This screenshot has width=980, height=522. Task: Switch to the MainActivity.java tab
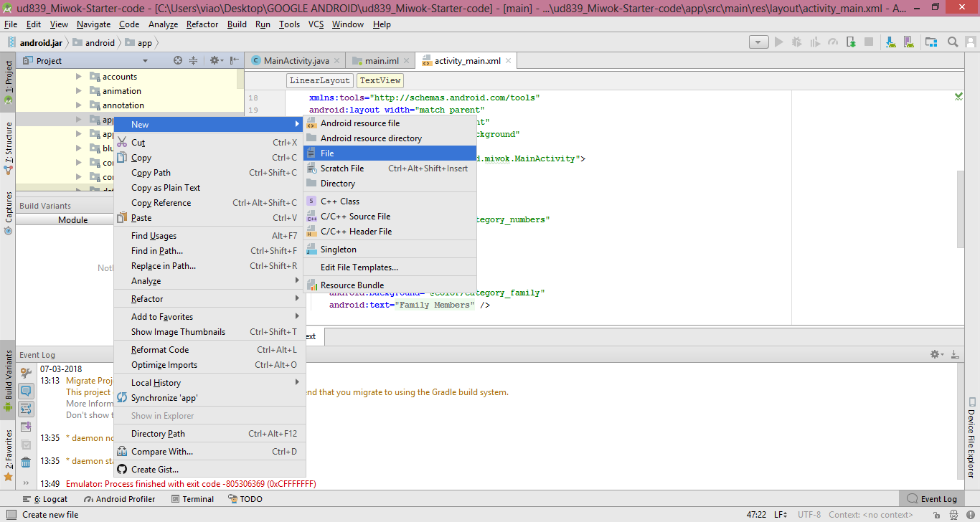point(296,60)
